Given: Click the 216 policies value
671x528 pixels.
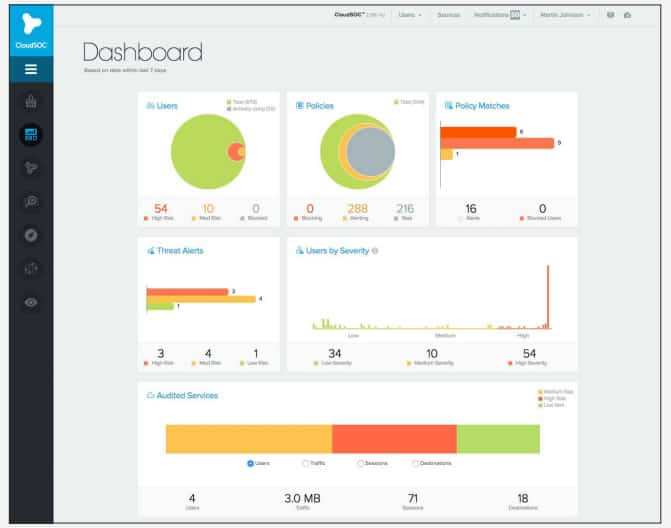Looking at the screenshot, I should [405, 208].
